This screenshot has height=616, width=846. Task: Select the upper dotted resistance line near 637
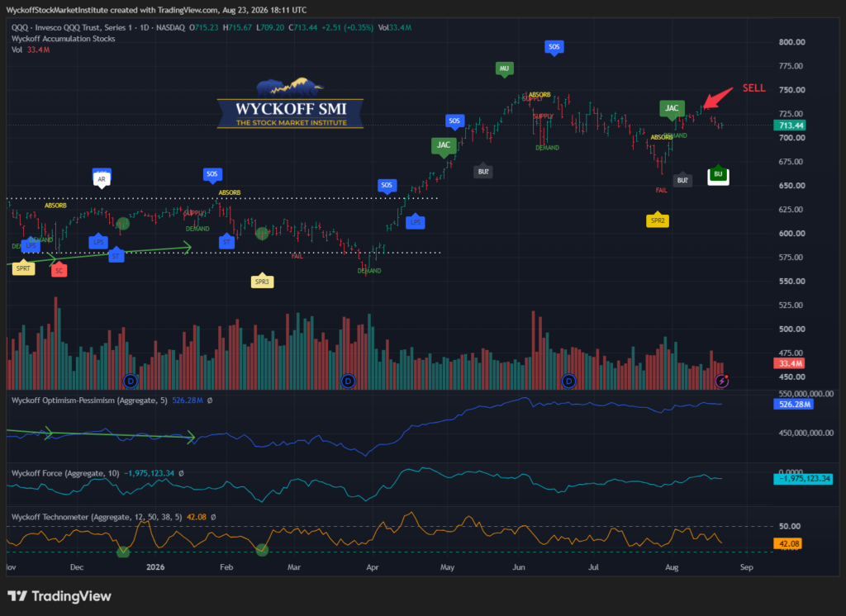tap(222, 198)
